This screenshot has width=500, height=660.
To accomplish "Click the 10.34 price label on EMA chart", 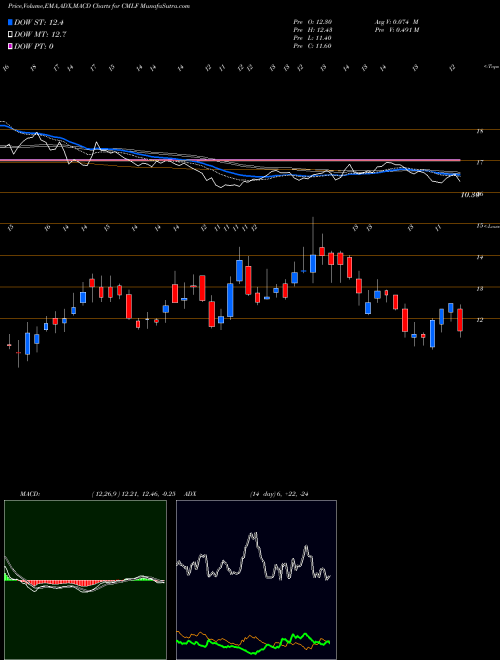I will (x=470, y=194).
